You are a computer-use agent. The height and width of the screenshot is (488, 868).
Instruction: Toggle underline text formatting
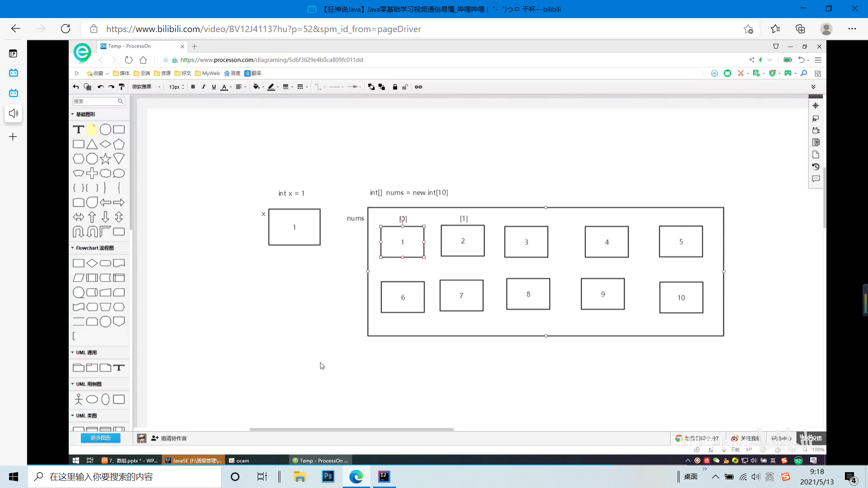pos(214,87)
